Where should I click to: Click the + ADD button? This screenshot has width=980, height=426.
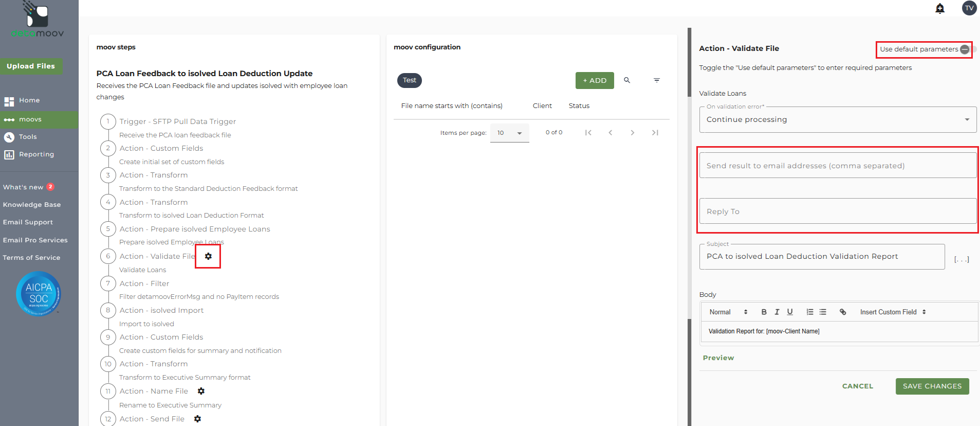pos(595,80)
